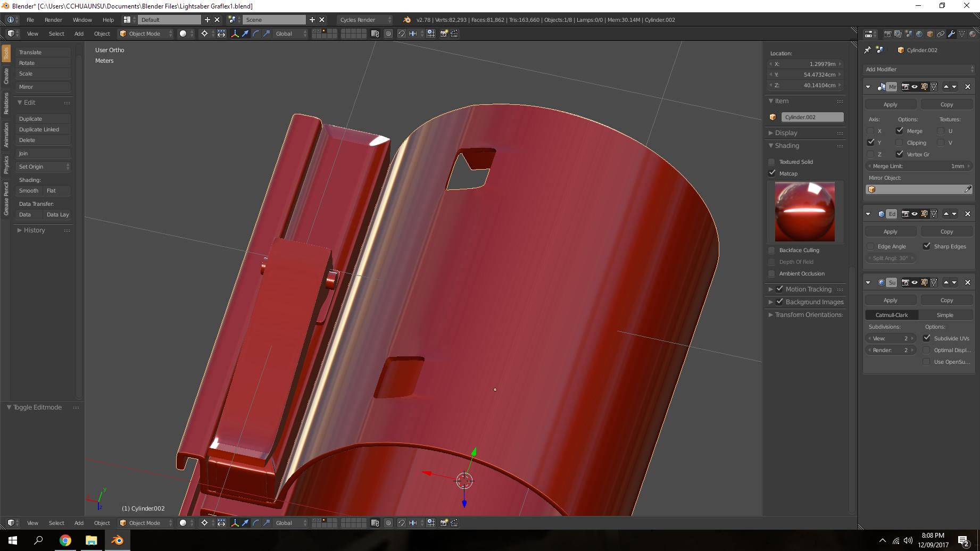Open the Constraints properties tab (chain icon)
This screenshot has height=551, width=980.
[x=941, y=34]
